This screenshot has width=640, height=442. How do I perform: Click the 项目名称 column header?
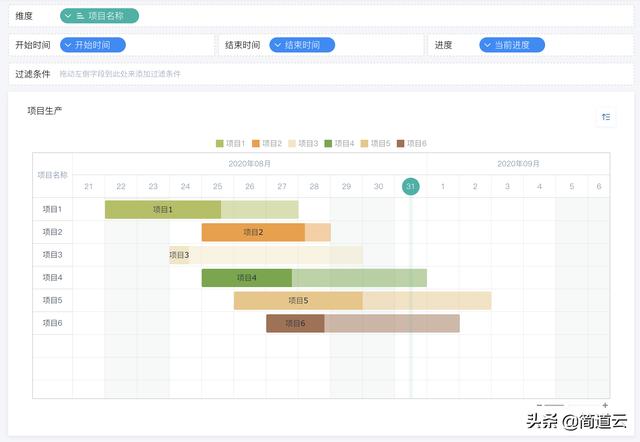[x=53, y=175]
